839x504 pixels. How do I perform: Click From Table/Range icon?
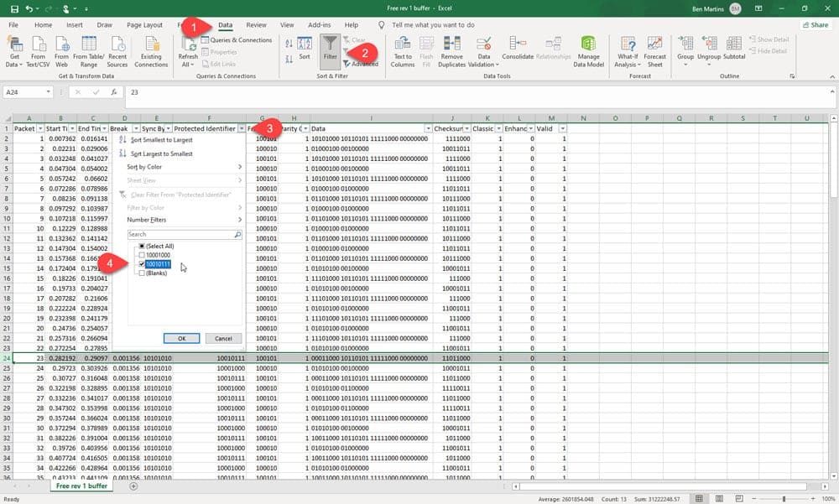pos(89,52)
